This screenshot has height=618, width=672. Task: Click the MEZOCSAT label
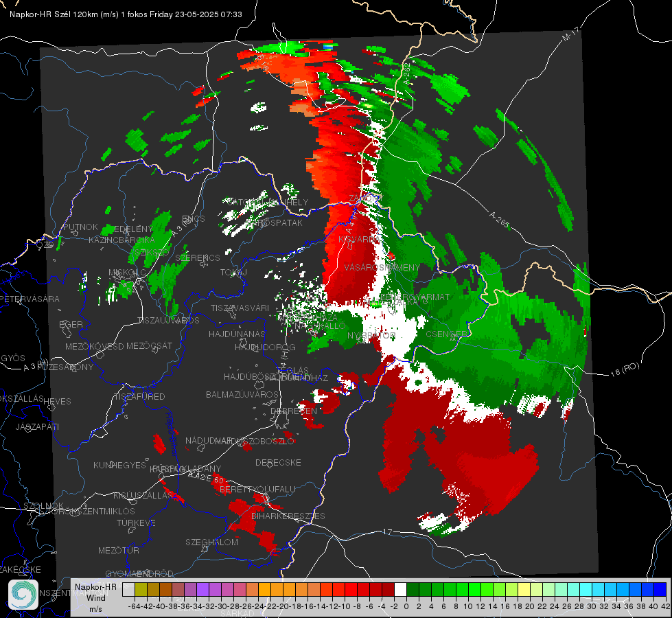149,345
